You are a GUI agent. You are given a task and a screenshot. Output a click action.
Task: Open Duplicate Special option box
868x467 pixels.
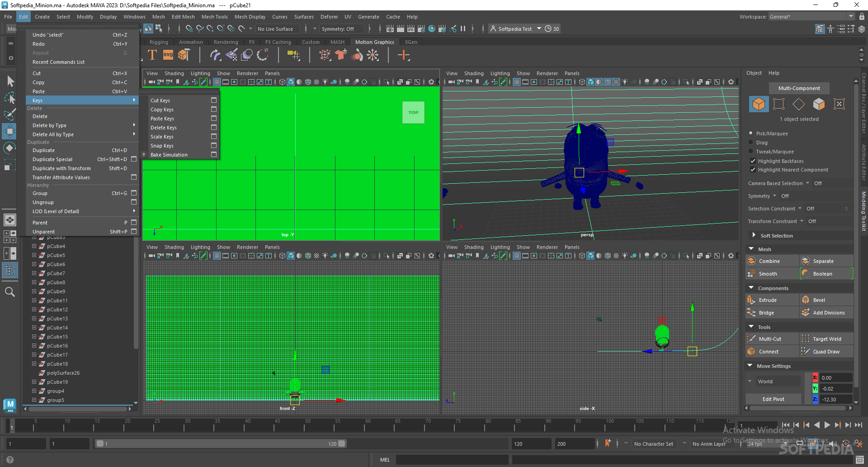(134, 159)
